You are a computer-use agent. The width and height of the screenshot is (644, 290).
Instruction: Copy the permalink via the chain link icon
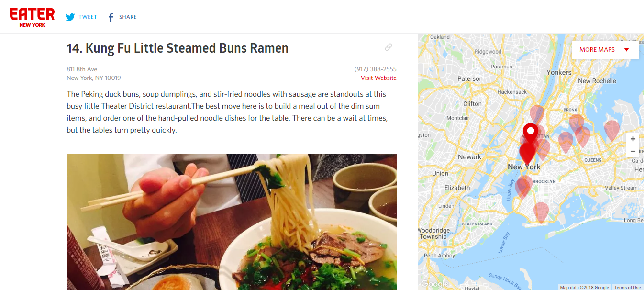point(389,47)
